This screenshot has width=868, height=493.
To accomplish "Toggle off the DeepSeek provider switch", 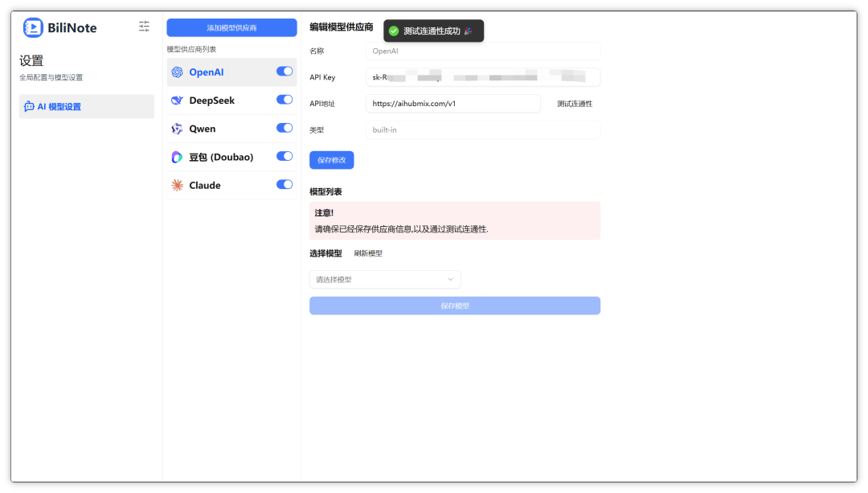I will coord(285,99).
